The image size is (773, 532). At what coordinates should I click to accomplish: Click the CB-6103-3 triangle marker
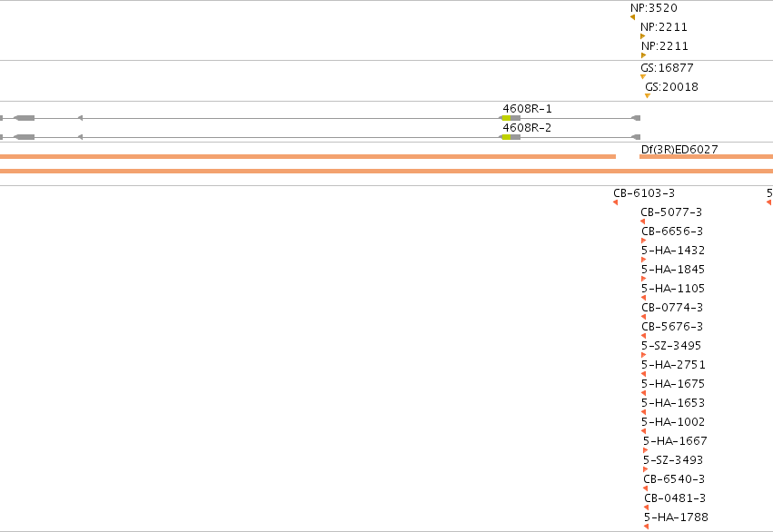[x=615, y=202]
